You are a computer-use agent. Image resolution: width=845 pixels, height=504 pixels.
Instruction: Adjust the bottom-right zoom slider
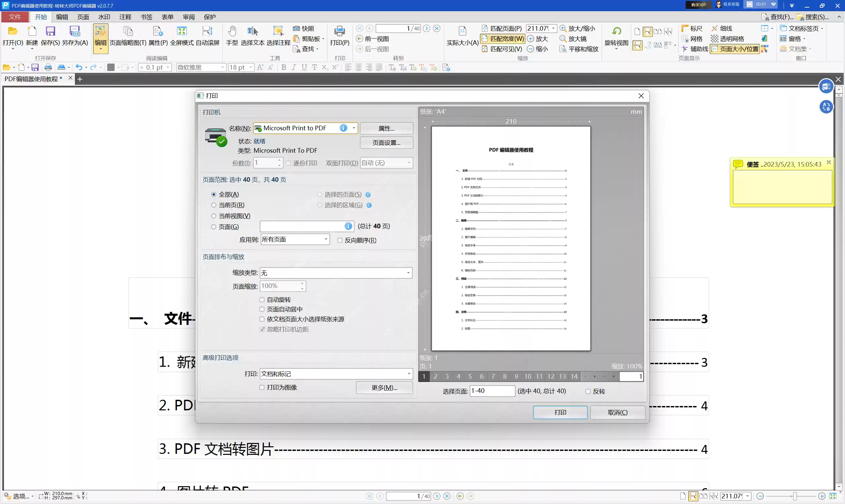(x=794, y=496)
